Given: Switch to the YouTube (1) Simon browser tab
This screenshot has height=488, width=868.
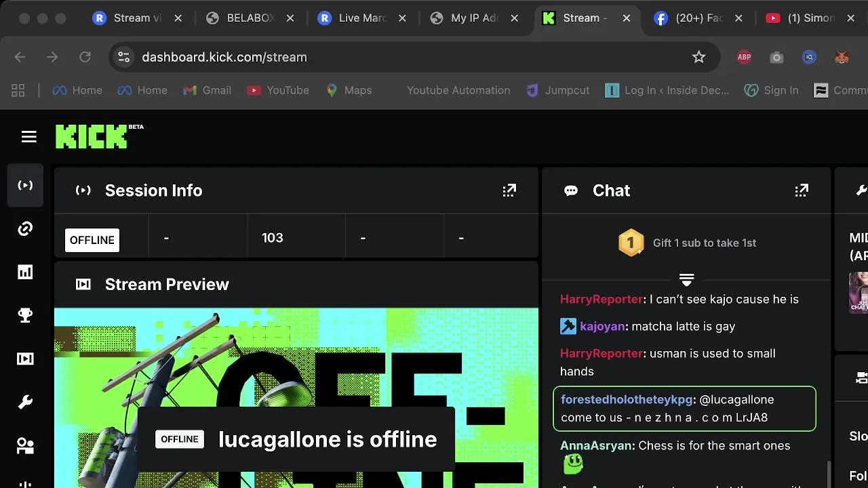Looking at the screenshot, I should tap(810, 18).
